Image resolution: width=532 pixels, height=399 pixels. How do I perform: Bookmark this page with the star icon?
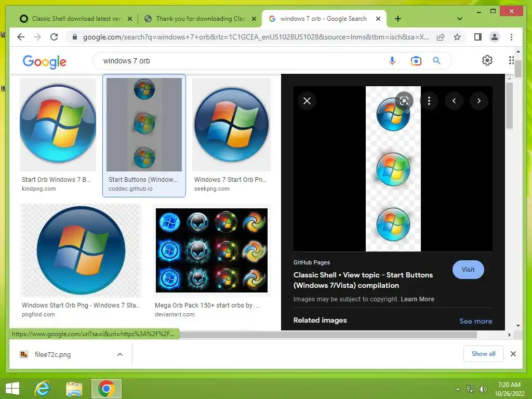(x=457, y=37)
